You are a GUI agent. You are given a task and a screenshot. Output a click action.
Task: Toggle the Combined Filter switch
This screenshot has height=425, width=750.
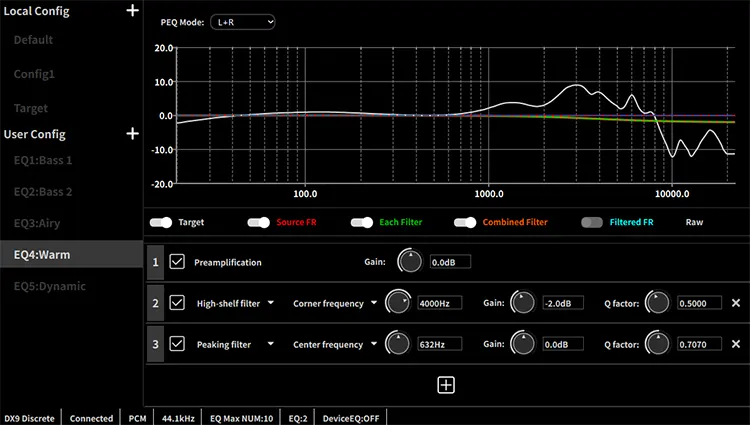point(465,222)
